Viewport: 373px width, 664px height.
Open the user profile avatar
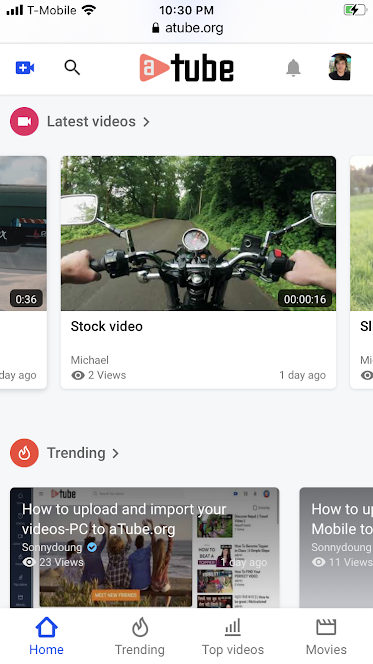coord(340,67)
